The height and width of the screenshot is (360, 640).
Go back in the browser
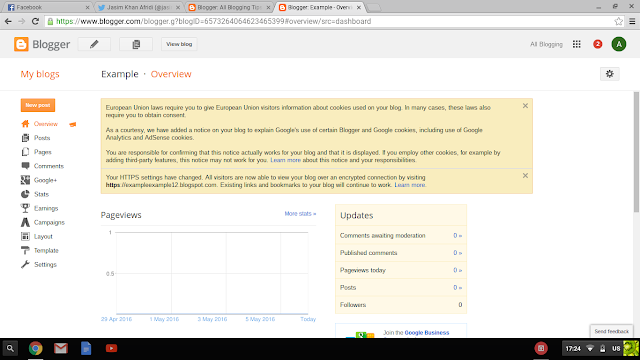8,21
